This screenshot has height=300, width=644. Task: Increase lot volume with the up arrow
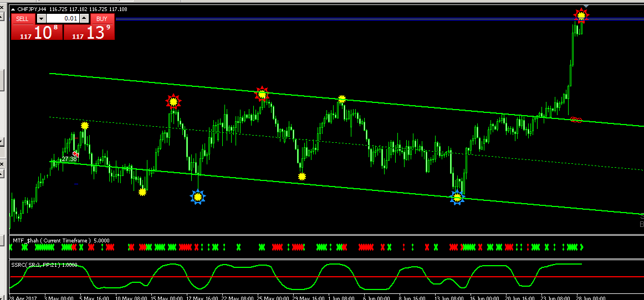tap(84, 18)
